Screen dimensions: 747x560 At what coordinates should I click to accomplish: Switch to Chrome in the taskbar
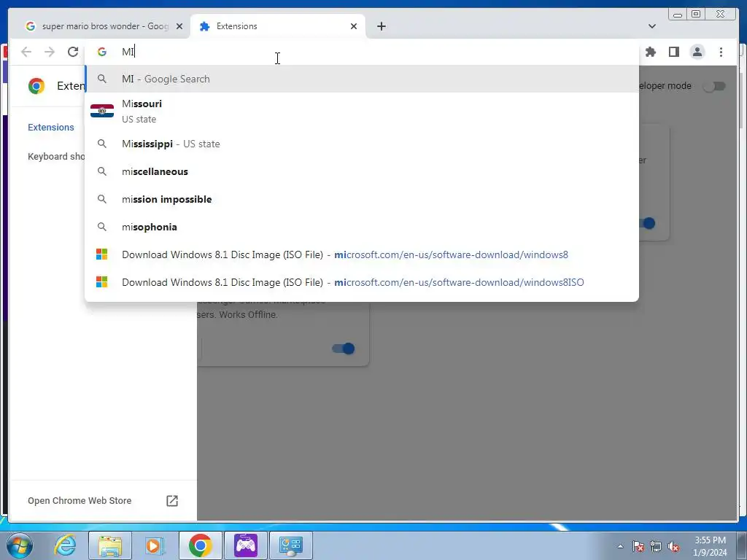200,545
